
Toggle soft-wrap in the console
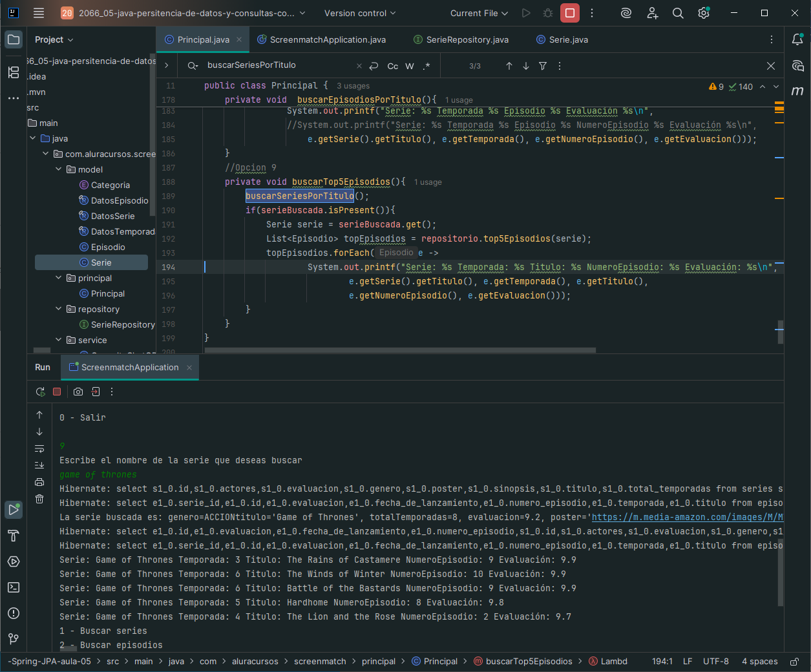(39, 448)
